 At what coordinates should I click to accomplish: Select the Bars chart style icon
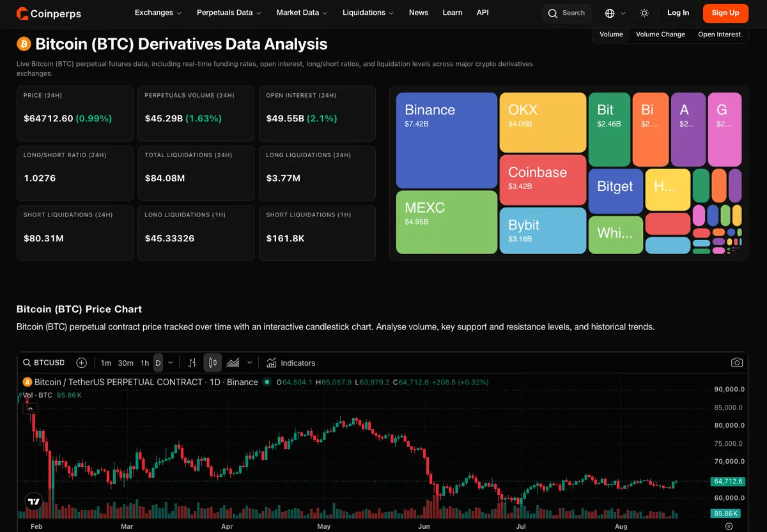click(x=192, y=363)
